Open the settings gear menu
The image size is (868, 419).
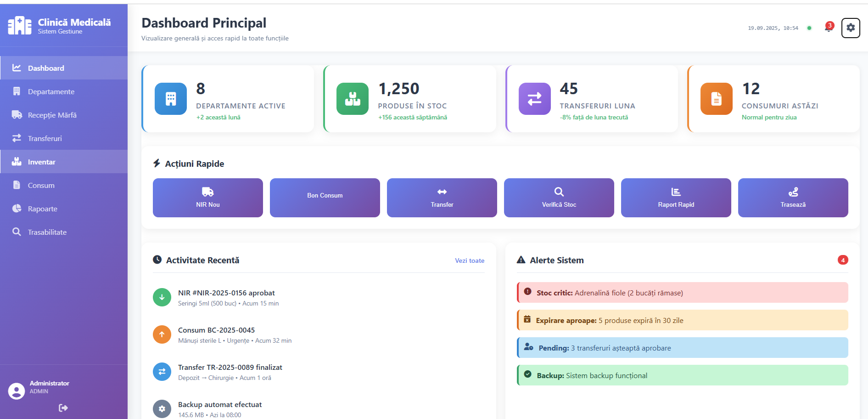(851, 28)
